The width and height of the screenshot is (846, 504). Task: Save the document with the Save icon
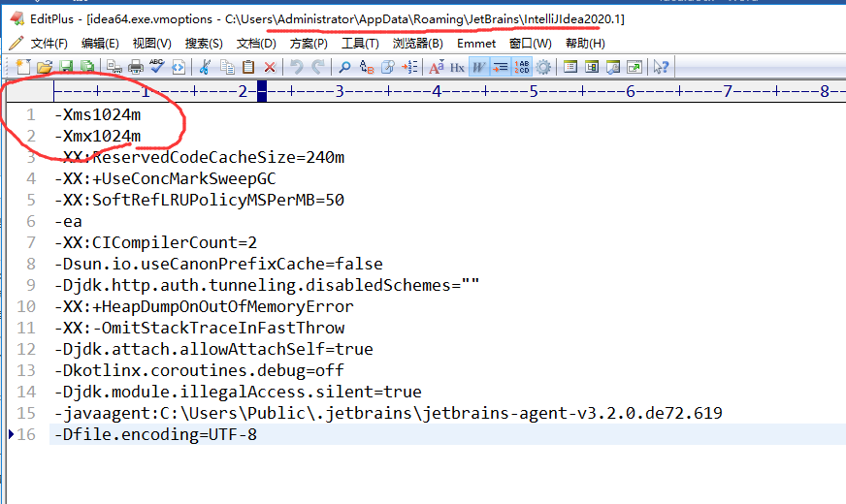point(66,67)
